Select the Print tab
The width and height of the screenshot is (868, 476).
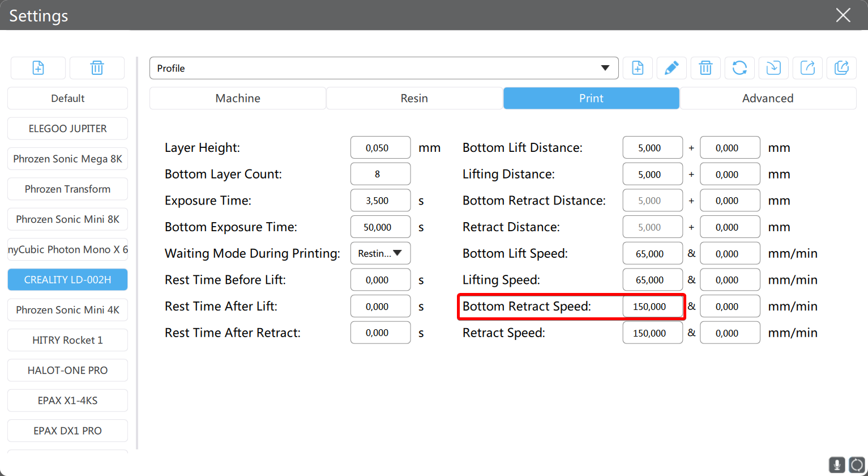[x=591, y=98]
